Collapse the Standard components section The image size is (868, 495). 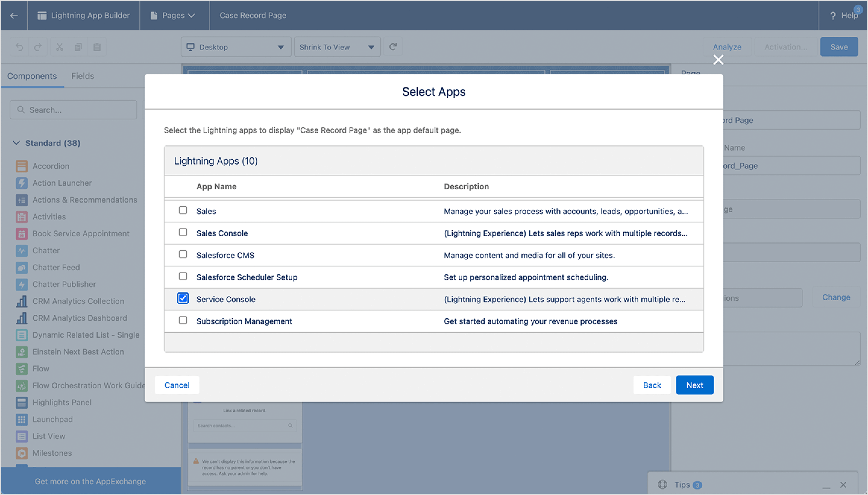(17, 143)
